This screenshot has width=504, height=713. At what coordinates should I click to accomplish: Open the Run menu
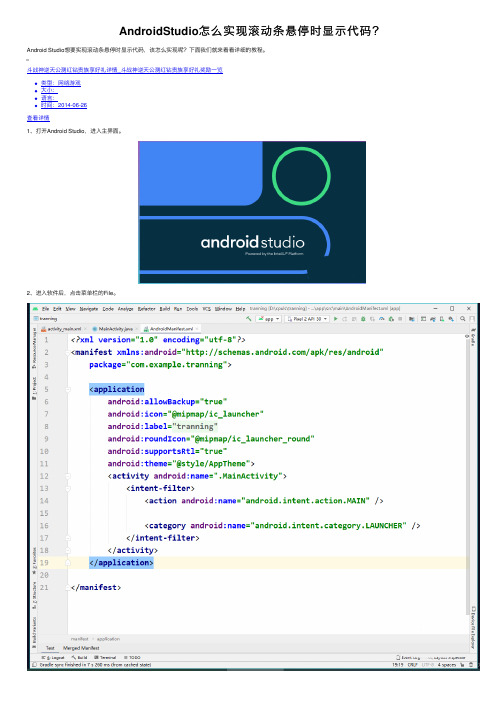coord(178,309)
